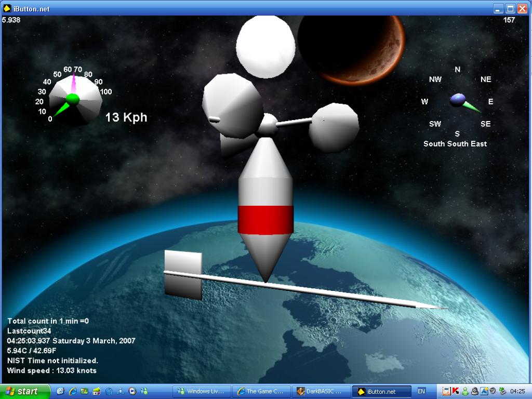Click the Kaspersky tray icon
The image size is (532, 399).
tap(456, 391)
